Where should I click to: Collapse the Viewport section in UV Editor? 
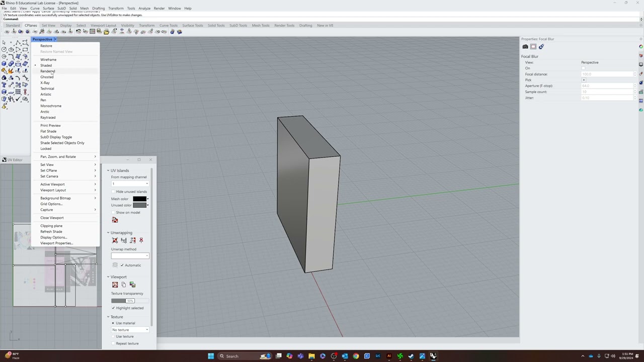pyautogui.click(x=108, y=277)
